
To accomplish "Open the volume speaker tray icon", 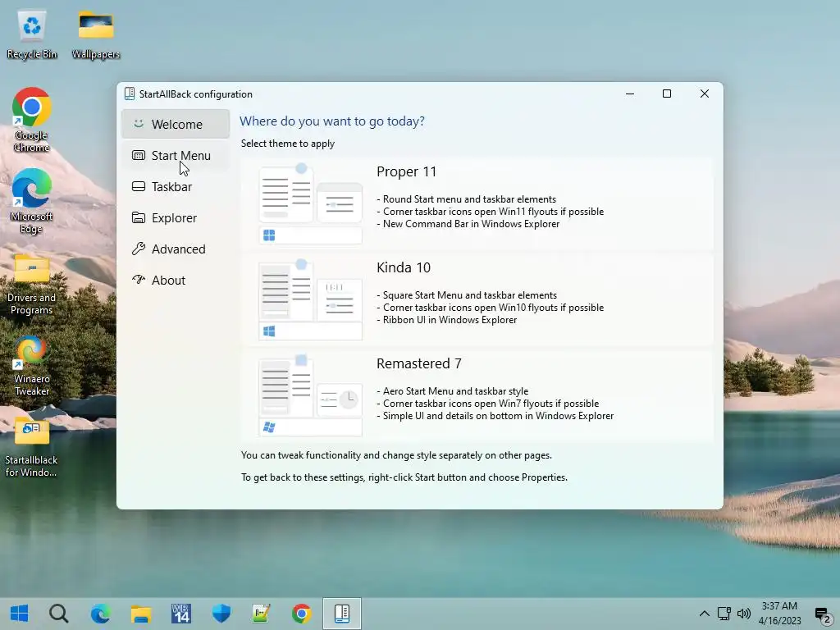I will [744, 614].
